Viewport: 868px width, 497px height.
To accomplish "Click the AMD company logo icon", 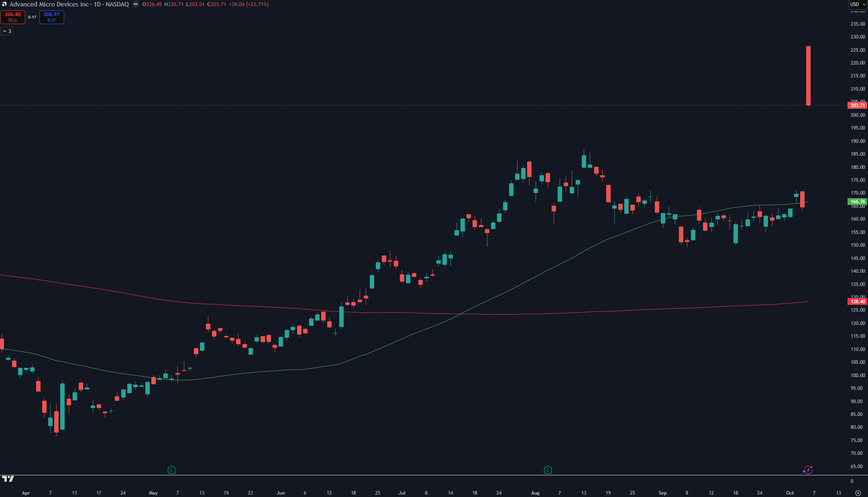I will pos(4,4).
